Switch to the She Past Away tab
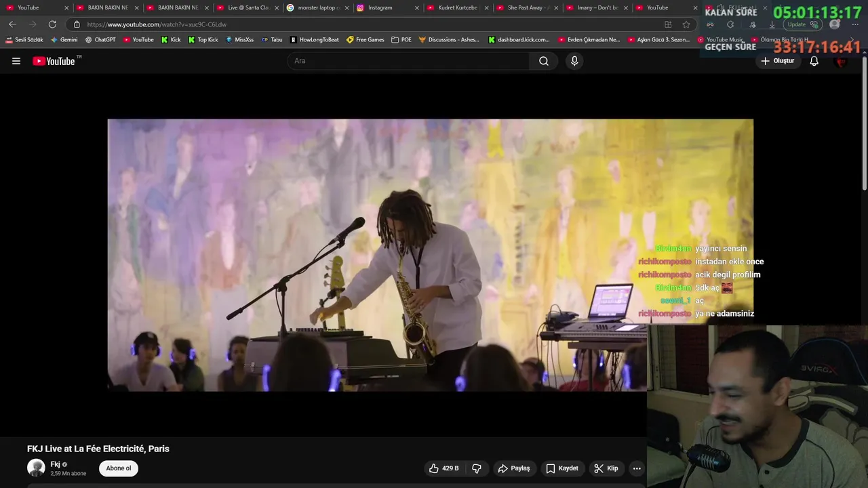The height and width of the screenshot is (488, 868). pyautogui.click(x=527, y=7)
